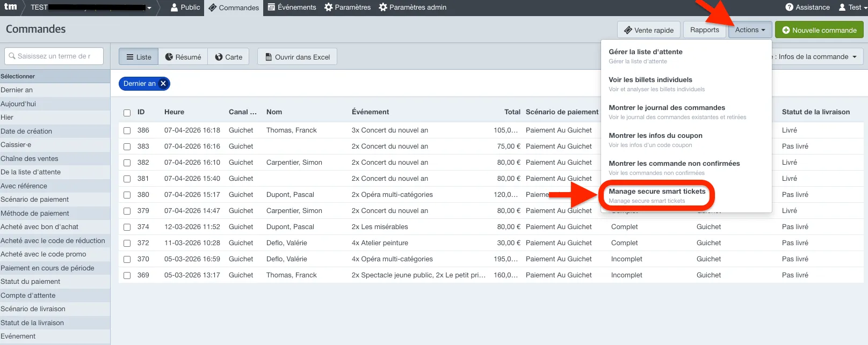This screenshot has width=868, height=345.
Task: Switch to Résumé pie chart view
Action: coord(183,57)
